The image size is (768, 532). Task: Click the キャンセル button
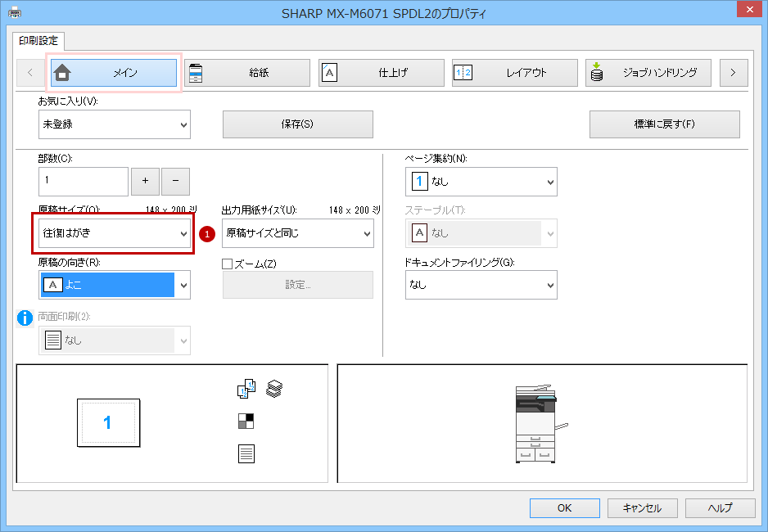643,508
